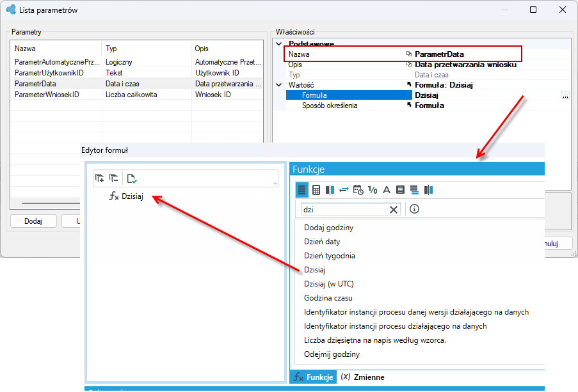The width and height of the screenshot is (578, 392).
Task: Open formula editor via the ellipsis button
Action: pyautogui.click(x=565, y=95)
